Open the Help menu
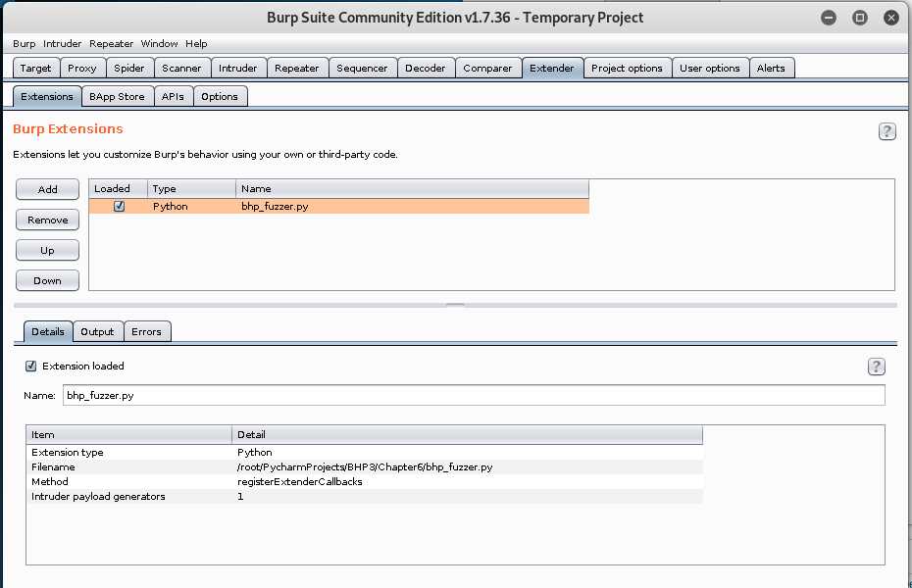The width and height of the screenshot is (912, 588). click(196, 43)
